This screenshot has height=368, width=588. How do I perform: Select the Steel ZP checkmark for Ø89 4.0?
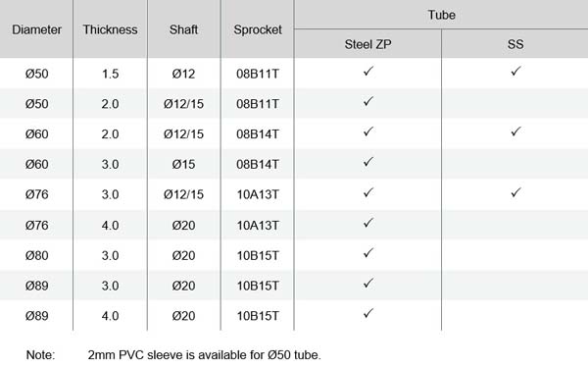coord(368,313)
